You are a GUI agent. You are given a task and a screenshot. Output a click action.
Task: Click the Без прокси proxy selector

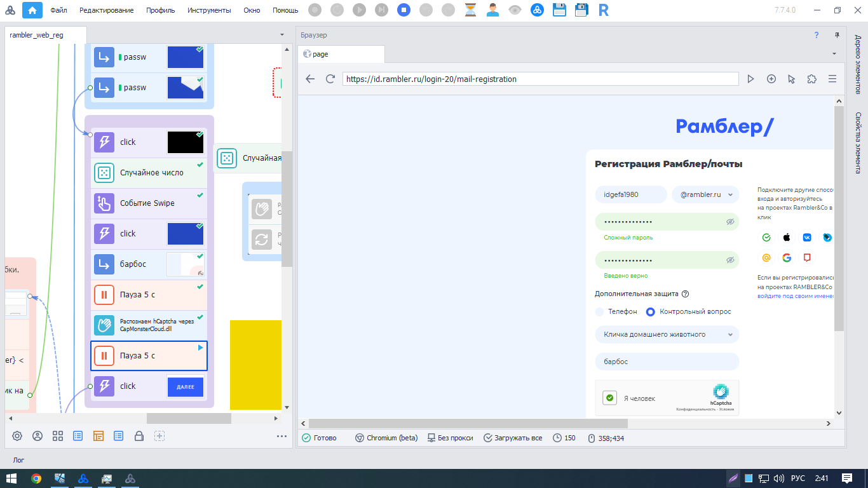pos(450,438)
